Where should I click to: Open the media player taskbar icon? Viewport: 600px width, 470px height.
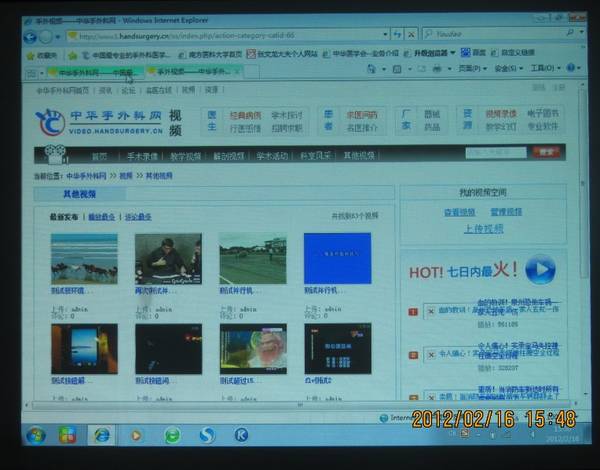(x=136, y=435)
